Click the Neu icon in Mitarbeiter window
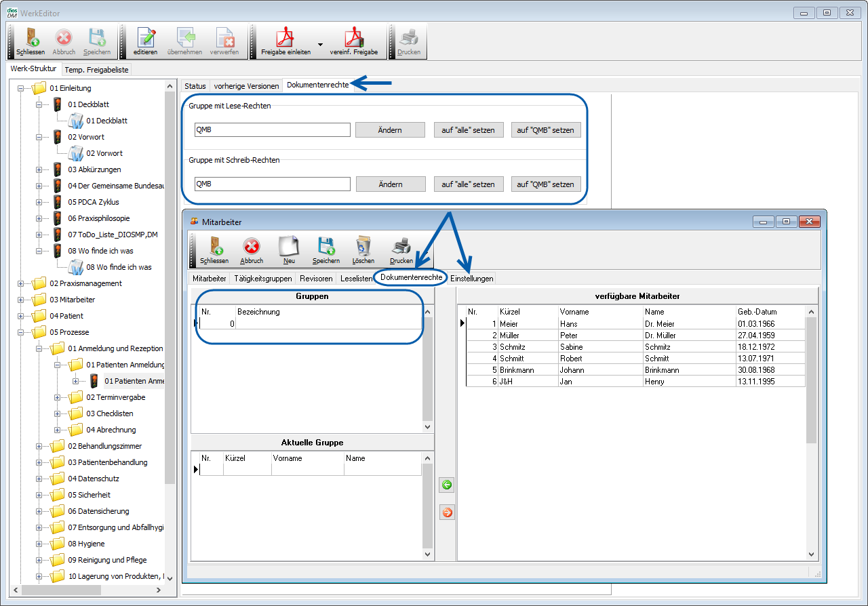The height and width of the screenshot is (606, 868). (x=289, y=247)
